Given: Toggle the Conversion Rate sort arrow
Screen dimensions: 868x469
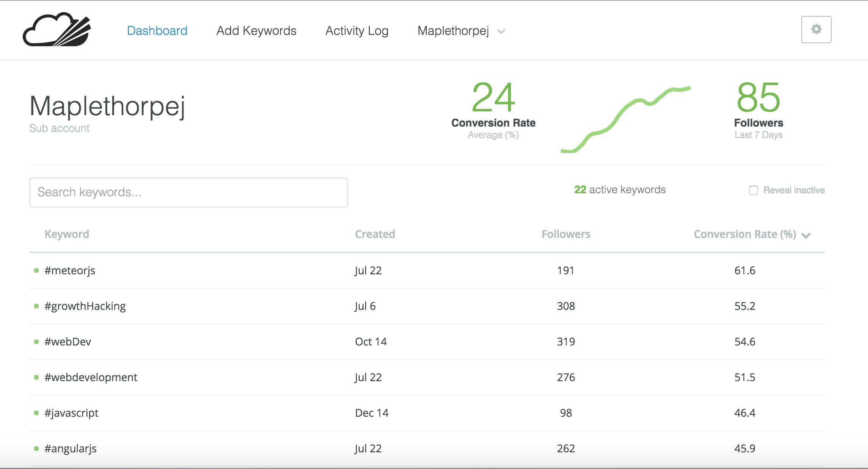Looking at the screenshot, I should 806,235.
